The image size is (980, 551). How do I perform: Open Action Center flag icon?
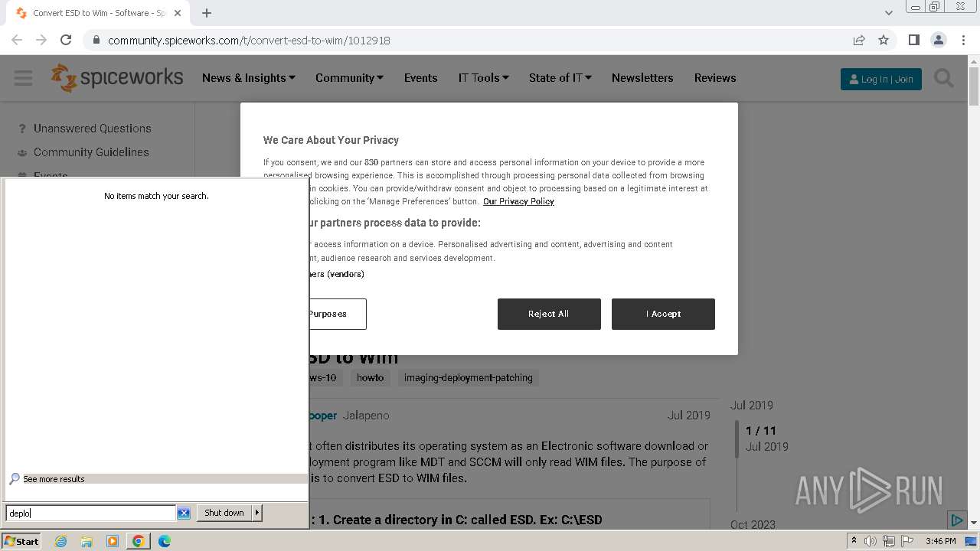[906, 541]
